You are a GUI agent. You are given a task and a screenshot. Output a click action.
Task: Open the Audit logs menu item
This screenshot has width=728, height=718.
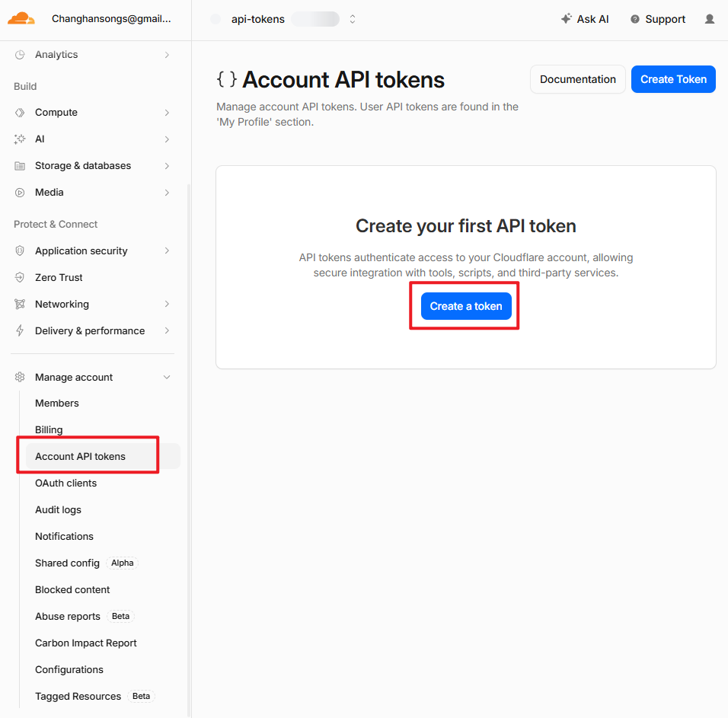tap(58, 509)
